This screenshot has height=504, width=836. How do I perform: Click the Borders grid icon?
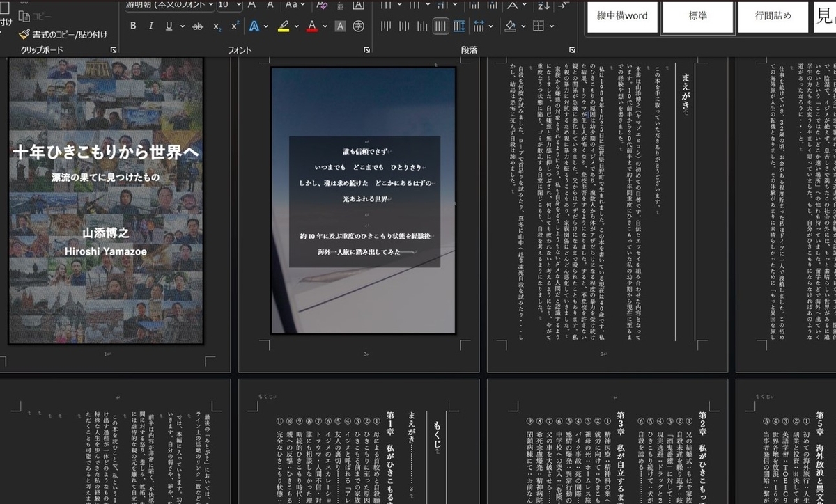pyautogui.click(x=538, y=26)
